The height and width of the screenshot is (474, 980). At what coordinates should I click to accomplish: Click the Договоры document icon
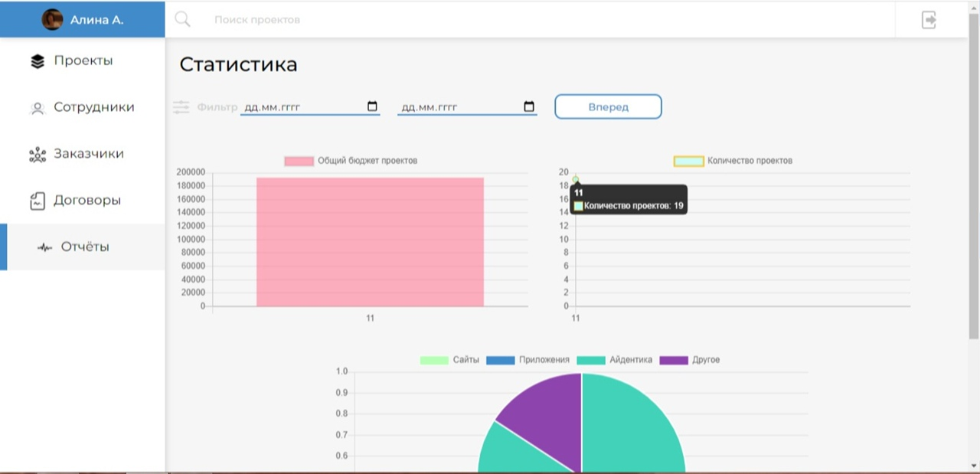tap(38, 201)
